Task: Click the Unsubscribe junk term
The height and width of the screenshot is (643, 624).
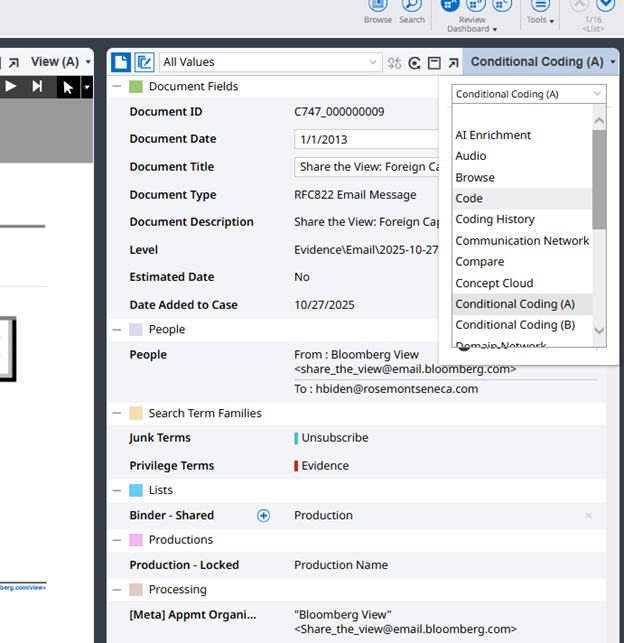Action: pyautogui.click(x=335, y=438)
